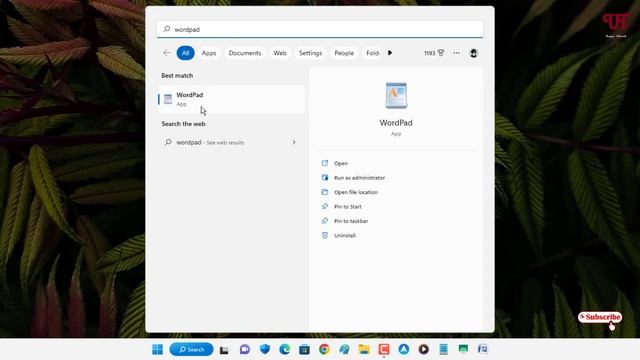
Task: Show more filters with the right arrow
Action: pos(390,53)
